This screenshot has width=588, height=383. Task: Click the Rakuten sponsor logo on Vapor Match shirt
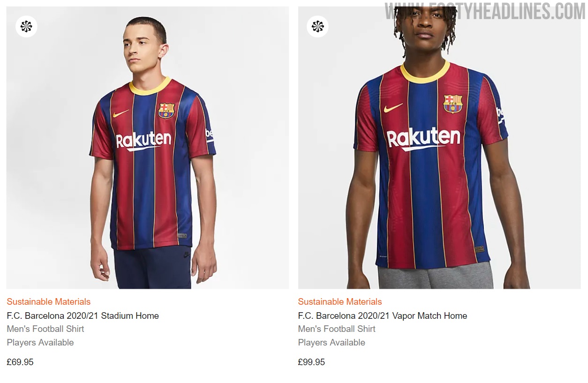[423, 138]
